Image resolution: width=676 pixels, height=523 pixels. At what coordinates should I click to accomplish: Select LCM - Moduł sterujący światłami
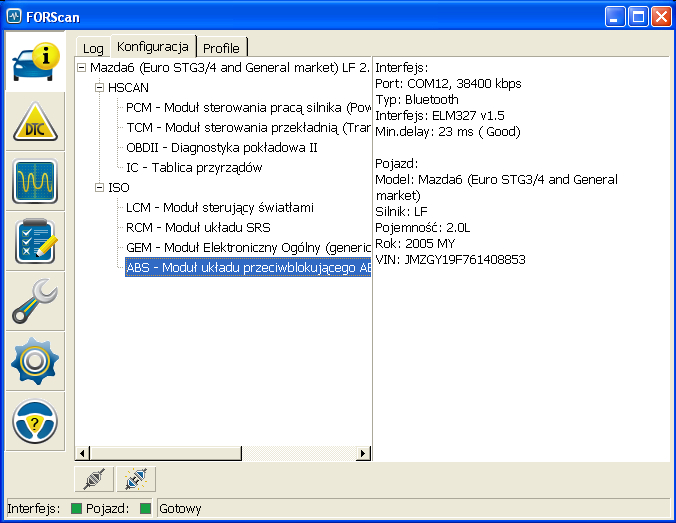(220, 207)
